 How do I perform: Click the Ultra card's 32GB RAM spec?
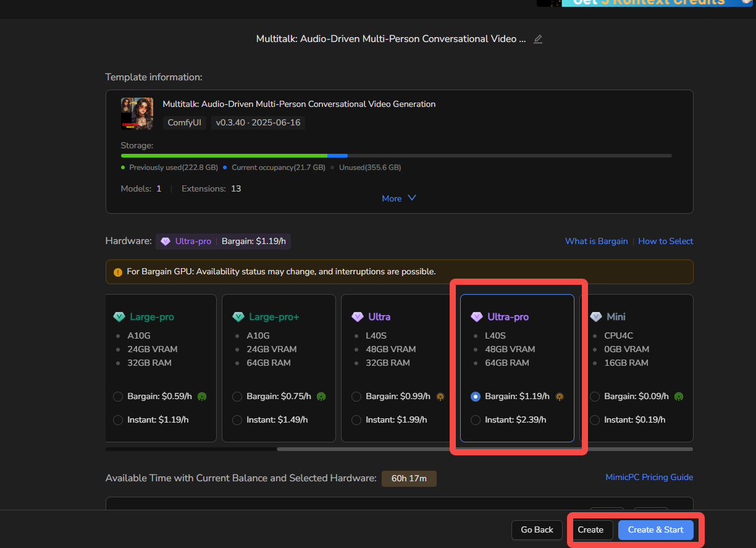pos(388,363)
